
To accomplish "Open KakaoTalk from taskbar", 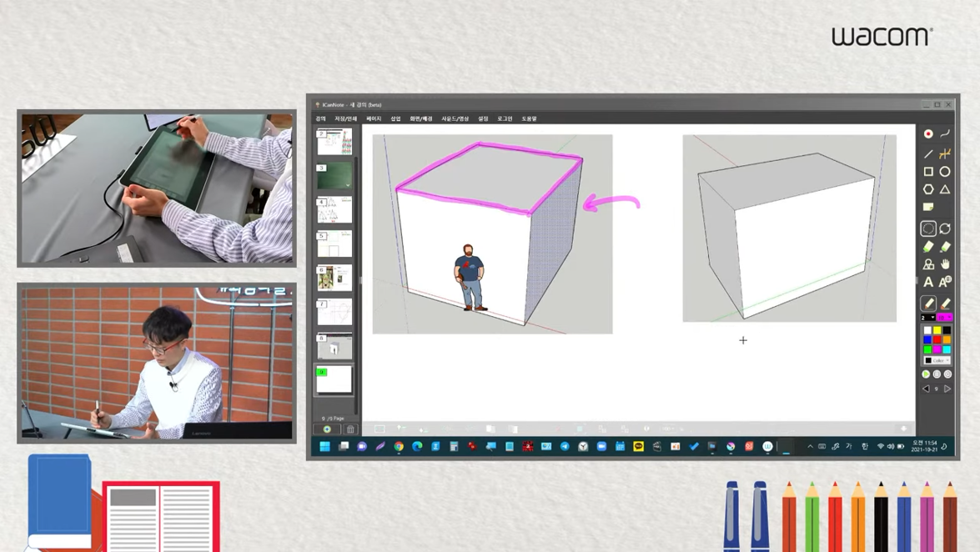I will click(x=638, y=446).
